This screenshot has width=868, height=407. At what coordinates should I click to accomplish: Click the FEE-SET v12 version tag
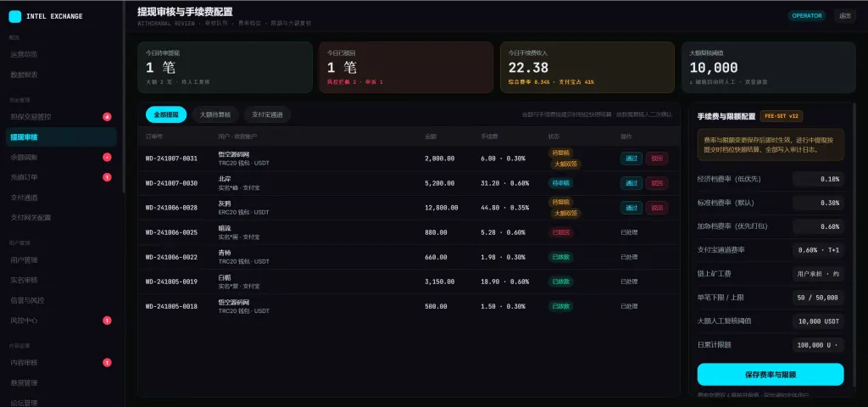[782, 116]
